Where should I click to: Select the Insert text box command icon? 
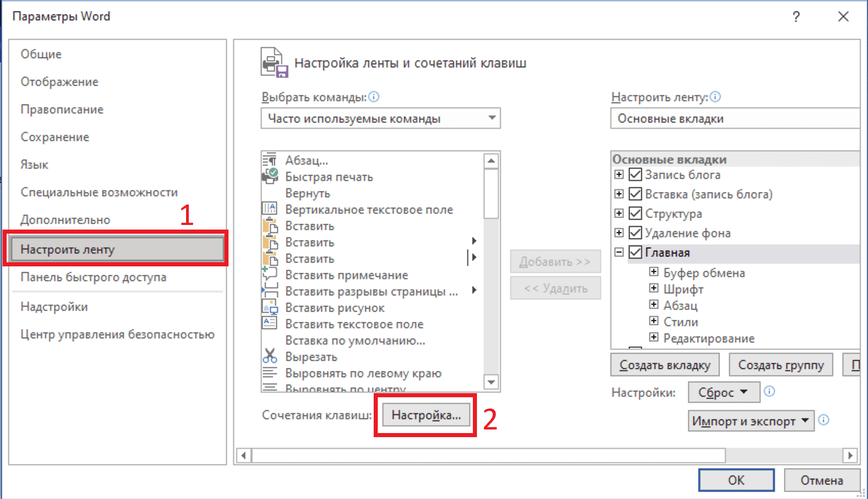269,324
